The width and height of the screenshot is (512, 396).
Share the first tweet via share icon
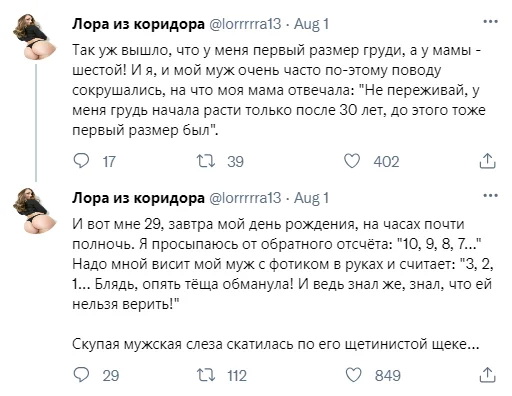[x=487, y=161]
